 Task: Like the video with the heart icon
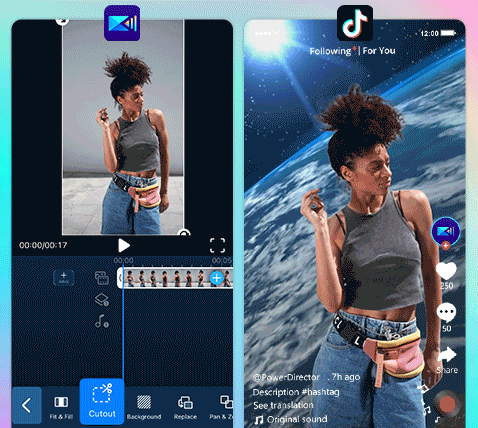tap(446, 271)
